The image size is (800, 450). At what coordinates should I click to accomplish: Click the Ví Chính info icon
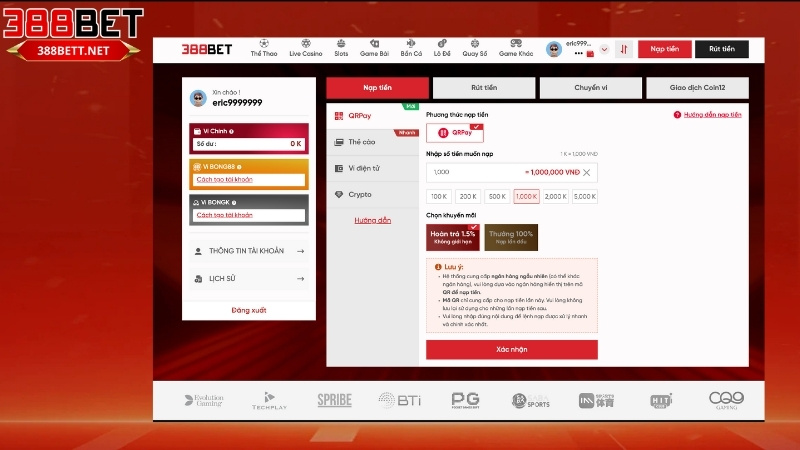click(232, 132)
